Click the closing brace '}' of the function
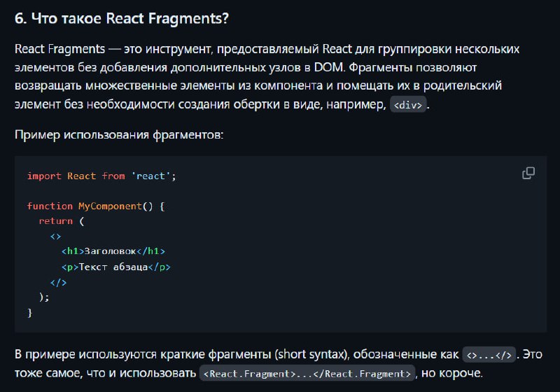The image size is (560, 392). [x=30, y=313]
